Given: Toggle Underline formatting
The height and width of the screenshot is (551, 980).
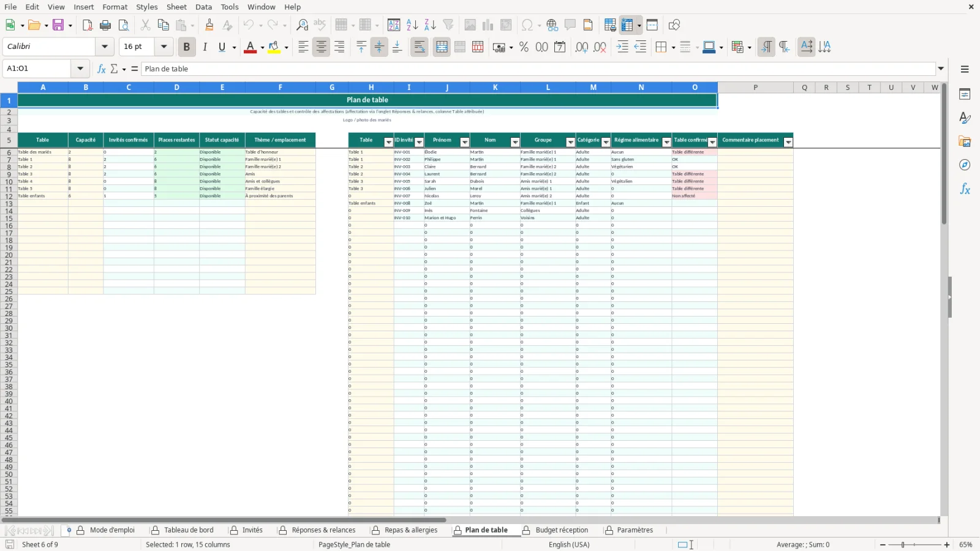Looking at the screenshot, I should (222, 47).
